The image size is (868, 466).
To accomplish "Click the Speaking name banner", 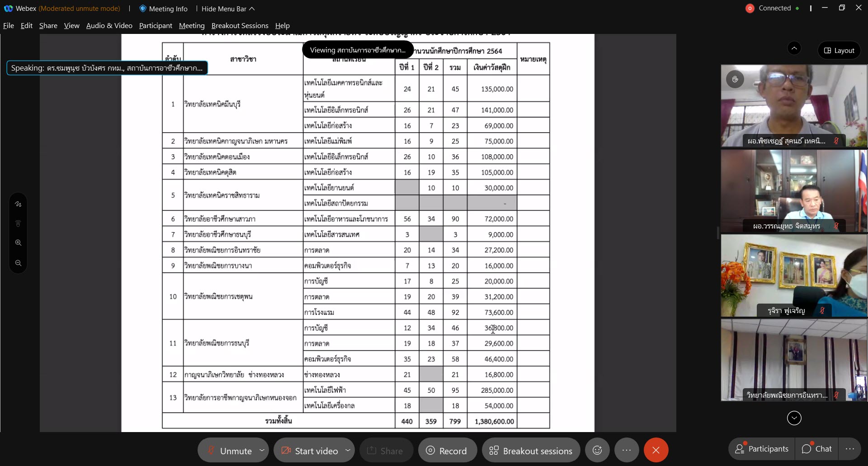I will (107, 68).
